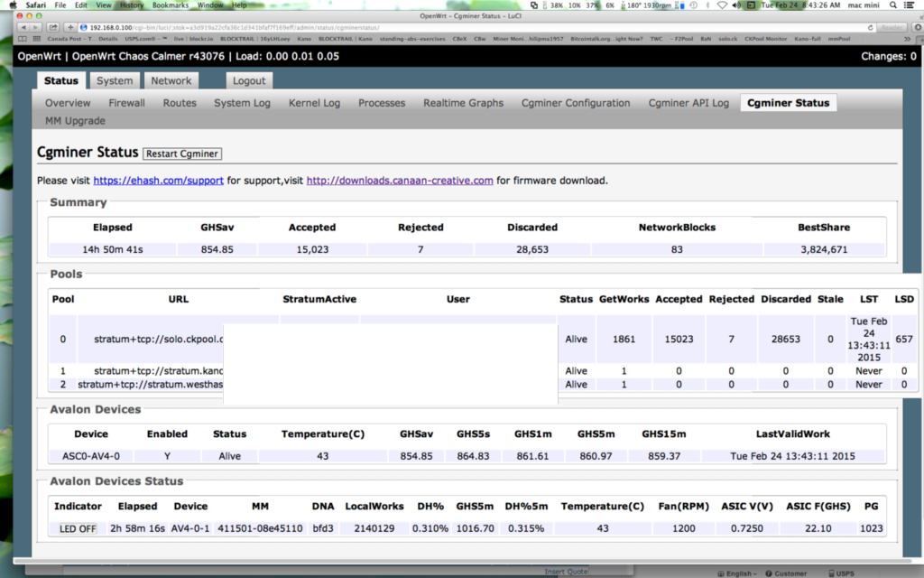
Task: Open the solo.ck bookmark
Action: pos(728,39)
